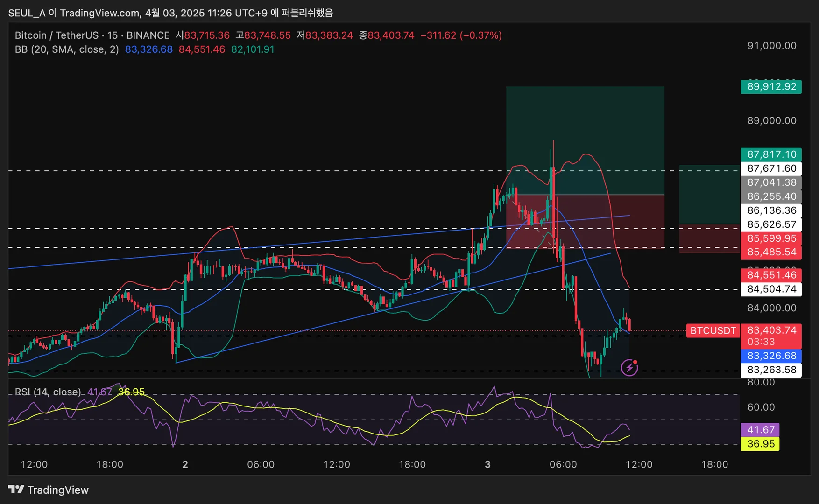The image size is (819, 504).
Task: Click the BB lower band value 82,101.91
Action: coord(253,49)
